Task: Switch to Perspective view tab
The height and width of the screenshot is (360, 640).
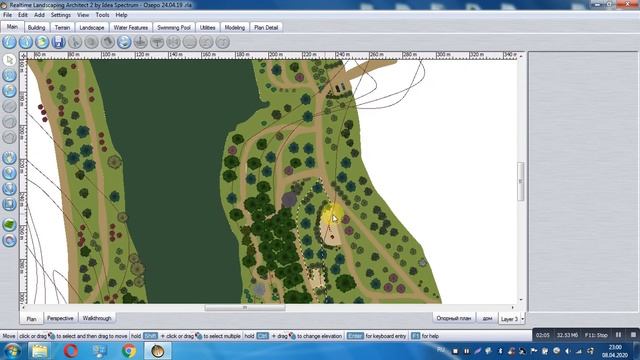Action: [x=60, y=318]
